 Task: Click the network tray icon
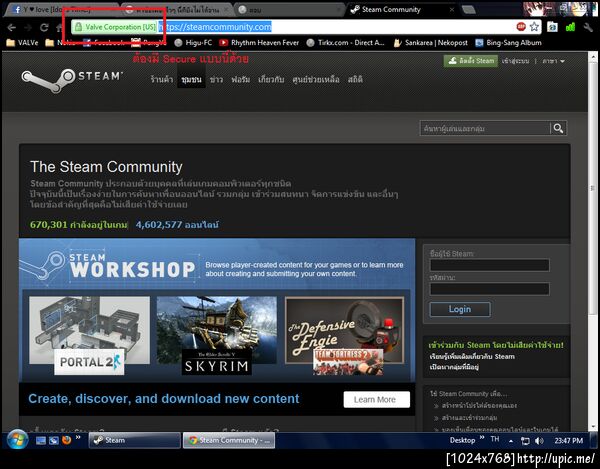pyautogui.click(x=525, y=441)
